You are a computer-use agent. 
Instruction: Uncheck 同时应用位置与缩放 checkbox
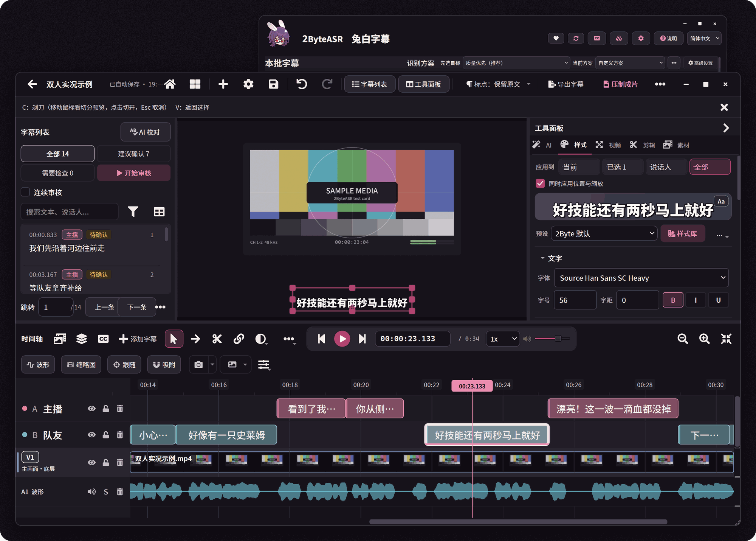point(540,183)
